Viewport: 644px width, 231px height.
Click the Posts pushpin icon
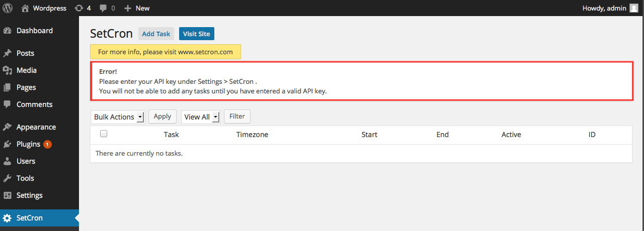[7, 53]
